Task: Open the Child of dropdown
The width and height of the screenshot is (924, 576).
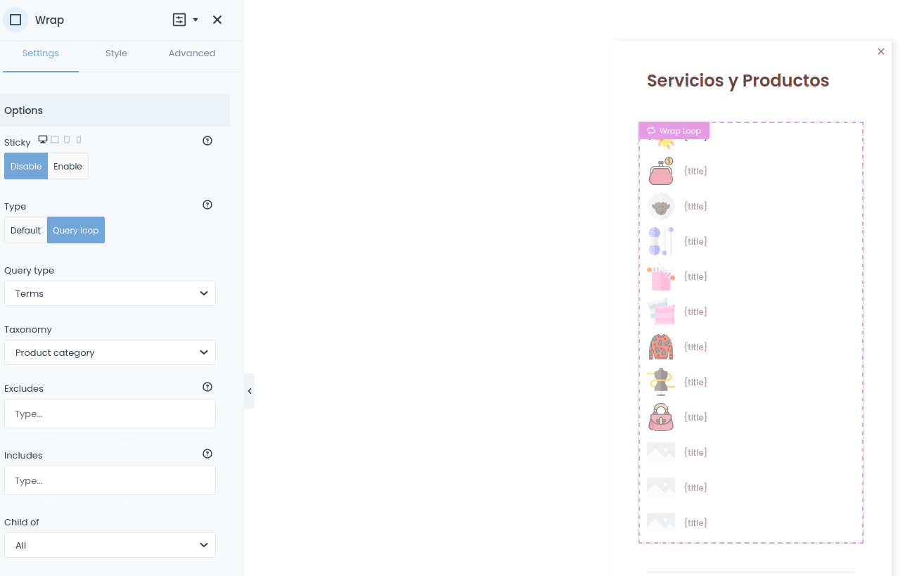Action: [110, 545]
